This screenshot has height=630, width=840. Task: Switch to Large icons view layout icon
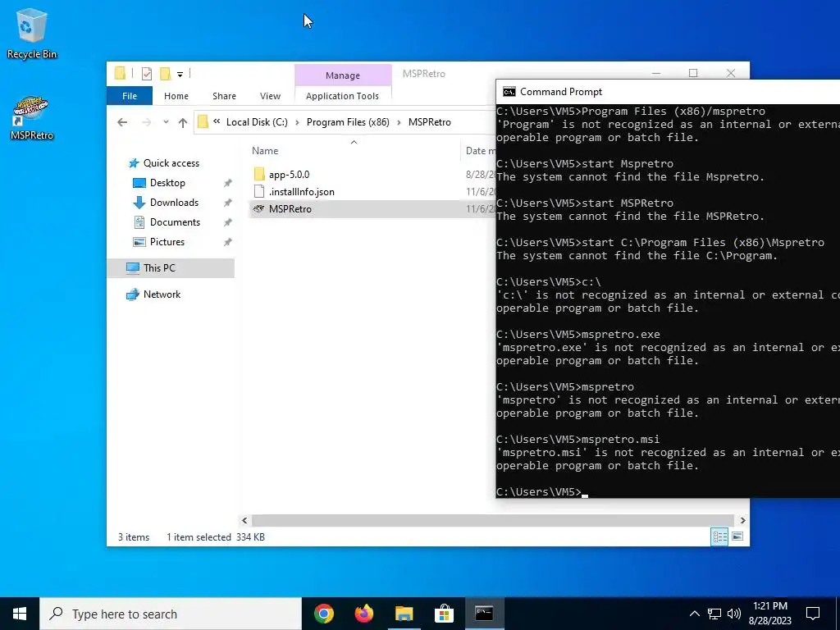click(737, 536)
